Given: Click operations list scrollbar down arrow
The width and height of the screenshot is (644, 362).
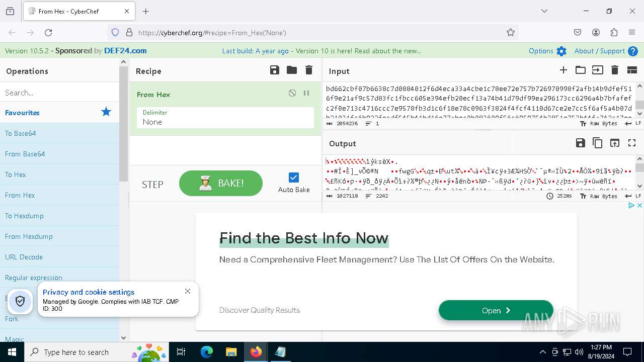Looking at the screenshot, I should [124, 338].
